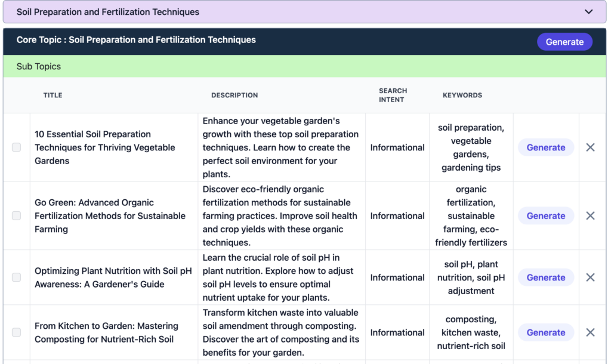Click the Search Intent column header
Viewport: 611px width, 364px height.
pos(393,95)
